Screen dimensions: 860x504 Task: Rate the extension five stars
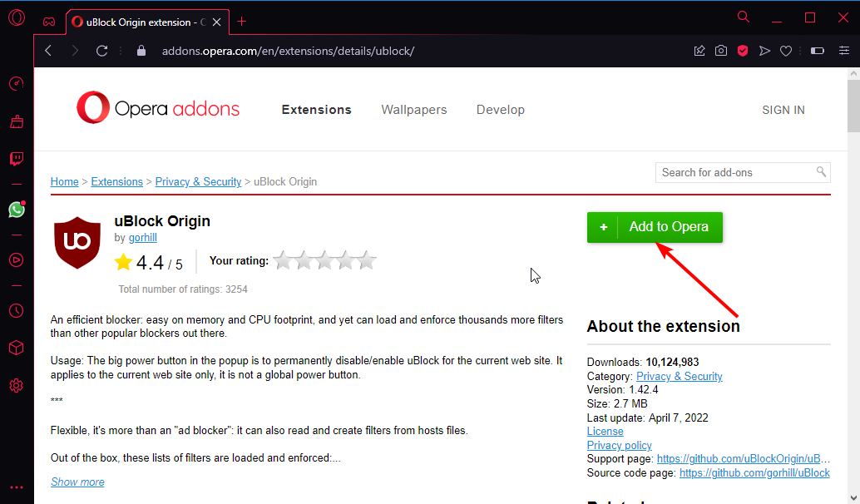click(367, 260)
